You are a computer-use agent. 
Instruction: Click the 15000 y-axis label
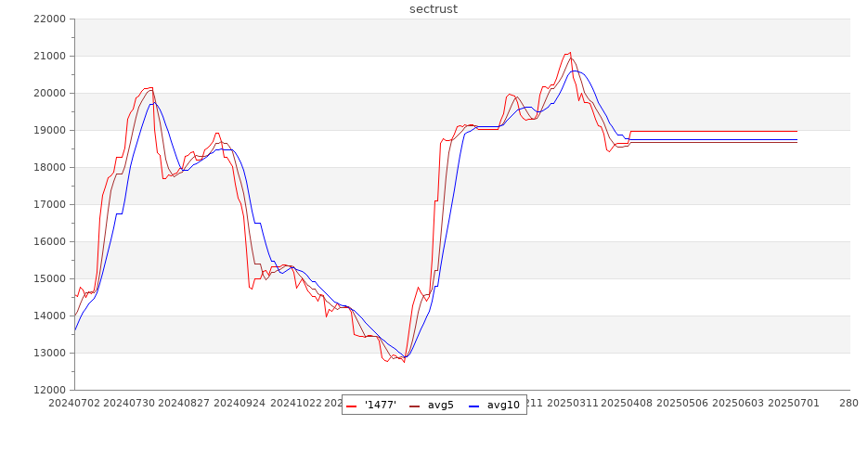pos(48,278)
